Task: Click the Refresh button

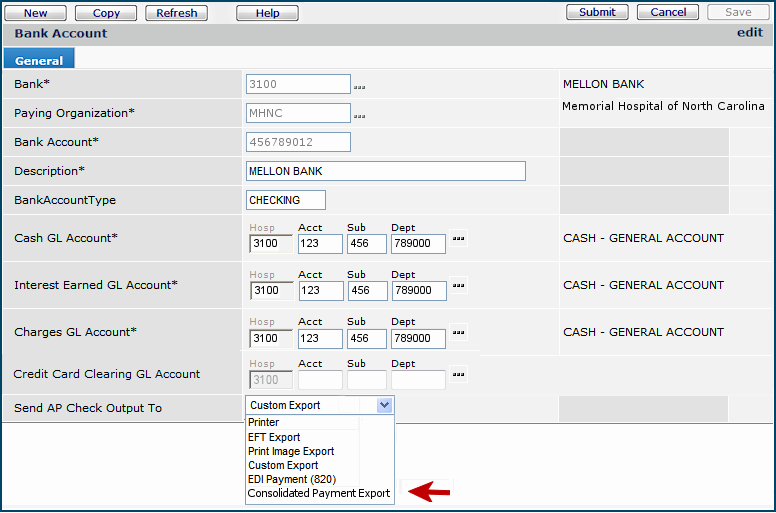Action: 177,13
